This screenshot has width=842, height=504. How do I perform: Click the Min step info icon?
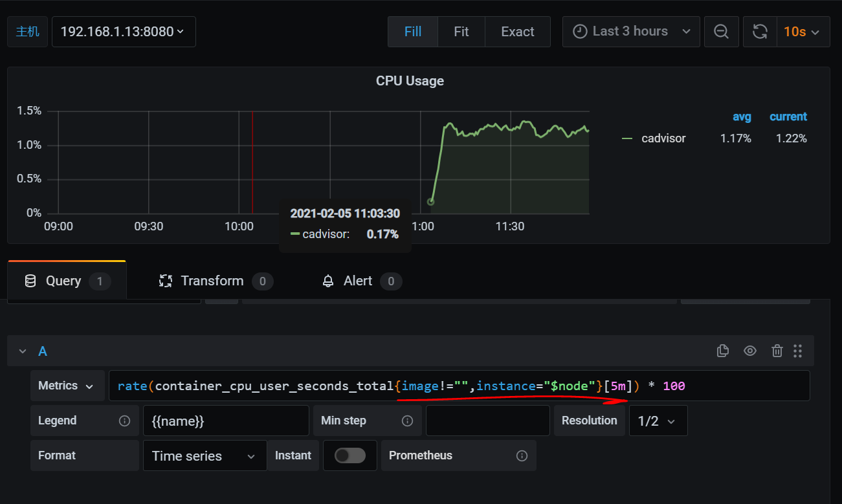click(407, 421)
